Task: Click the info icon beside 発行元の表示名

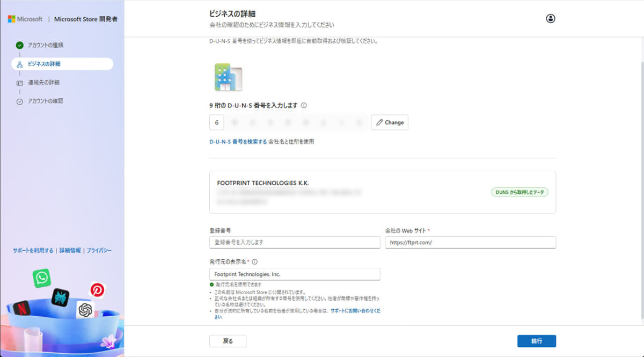Action: click(x=254, y=262)
